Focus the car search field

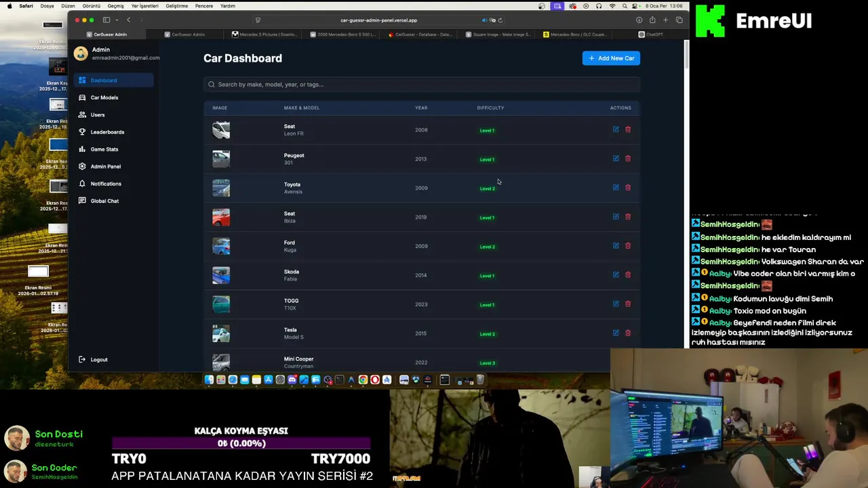(x=421, y=85)
